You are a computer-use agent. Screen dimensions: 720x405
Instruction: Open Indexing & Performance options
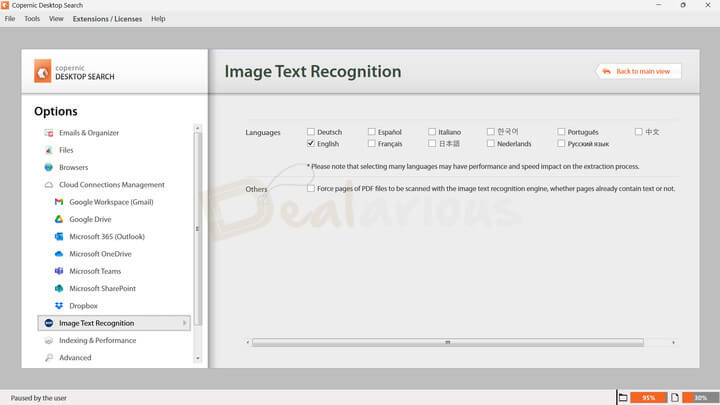tap(97, 340)
